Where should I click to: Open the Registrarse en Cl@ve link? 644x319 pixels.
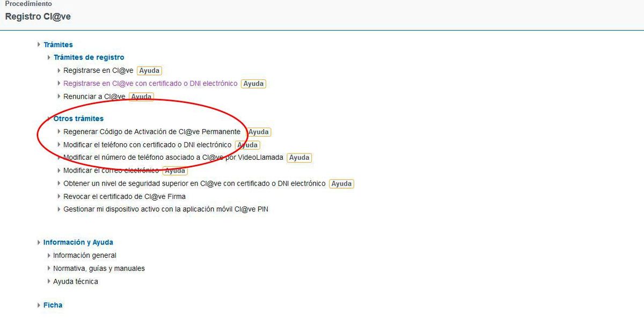[x=98, y=70]
